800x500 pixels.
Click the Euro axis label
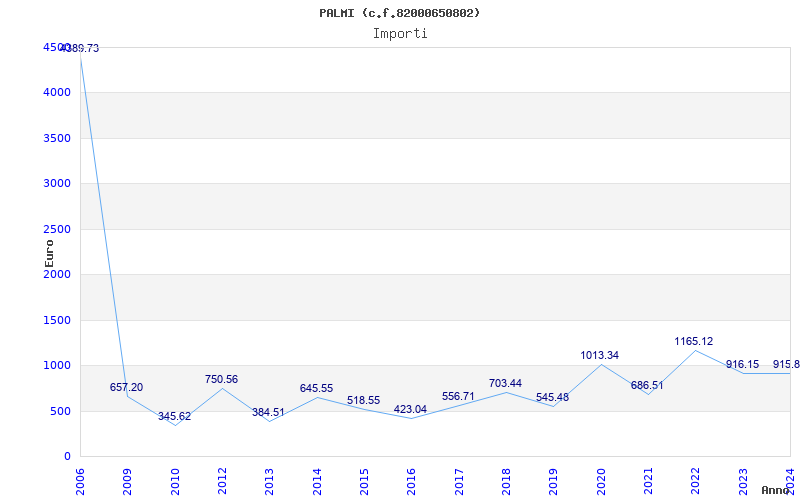pyautogui.click(x=49, y=254)
